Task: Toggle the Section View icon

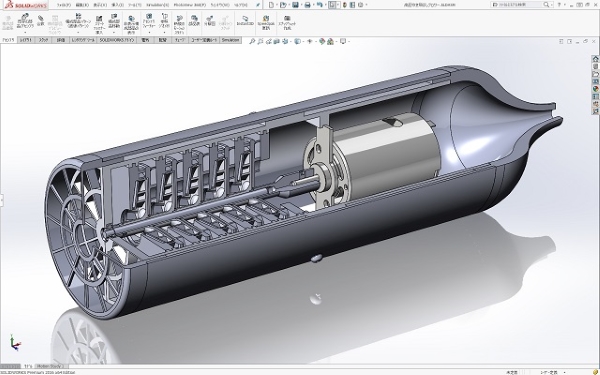Action: [277, 41]
